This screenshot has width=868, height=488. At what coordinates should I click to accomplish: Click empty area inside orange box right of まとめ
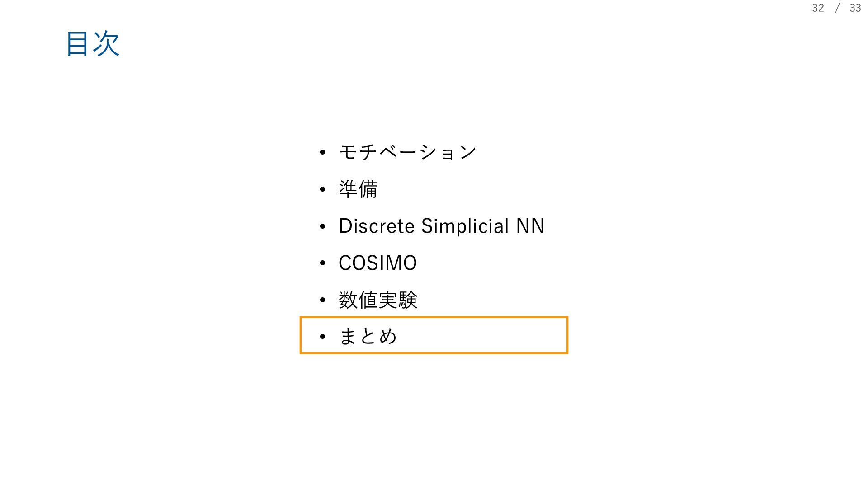click(481, 336)
